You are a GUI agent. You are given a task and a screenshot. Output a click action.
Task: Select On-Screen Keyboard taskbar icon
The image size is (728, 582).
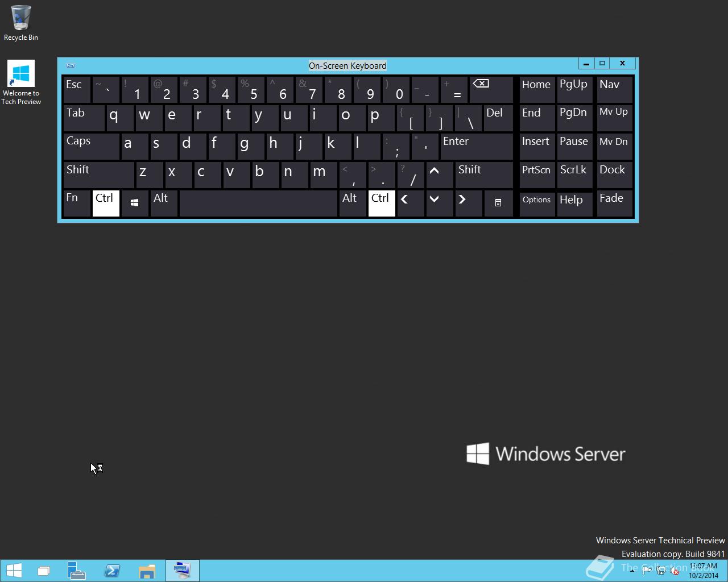tap(183, 571)
